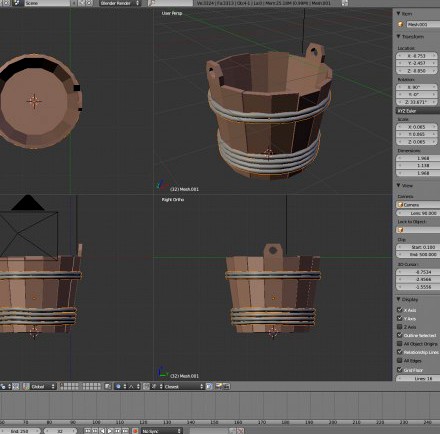Select the bucket in Right Ortho view
The image size is (440, 434).
273,288
